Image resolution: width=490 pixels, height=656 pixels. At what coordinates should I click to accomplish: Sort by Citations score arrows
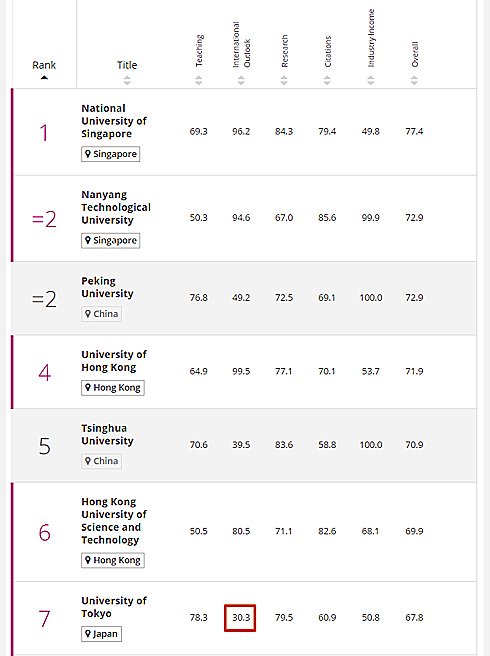[x=327, y=80]
